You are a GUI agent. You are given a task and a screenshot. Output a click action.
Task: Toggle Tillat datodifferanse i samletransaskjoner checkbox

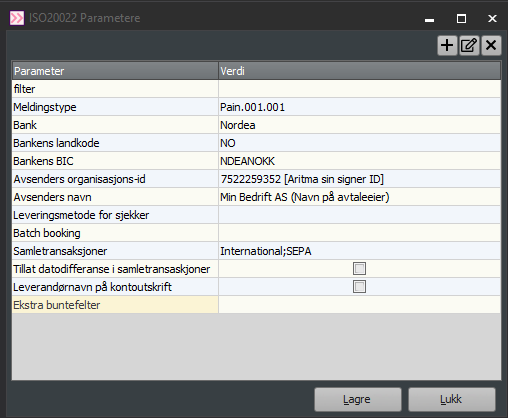tap(359, 269)
